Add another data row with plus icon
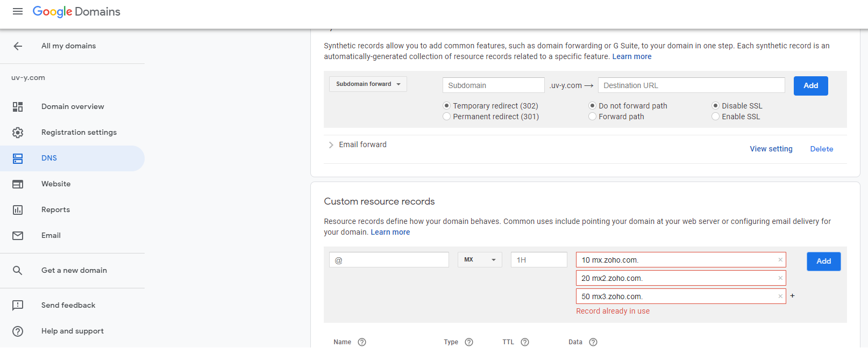 click(792, 296)
